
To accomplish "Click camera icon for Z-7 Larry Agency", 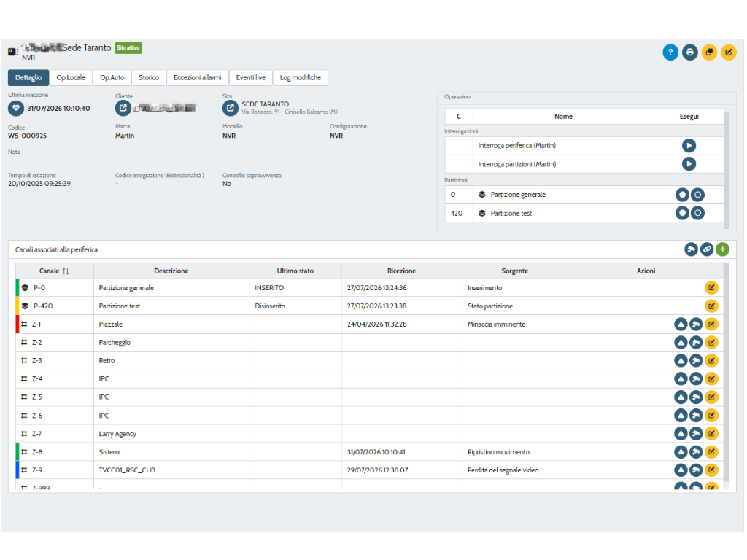I will tap(696, 434).
